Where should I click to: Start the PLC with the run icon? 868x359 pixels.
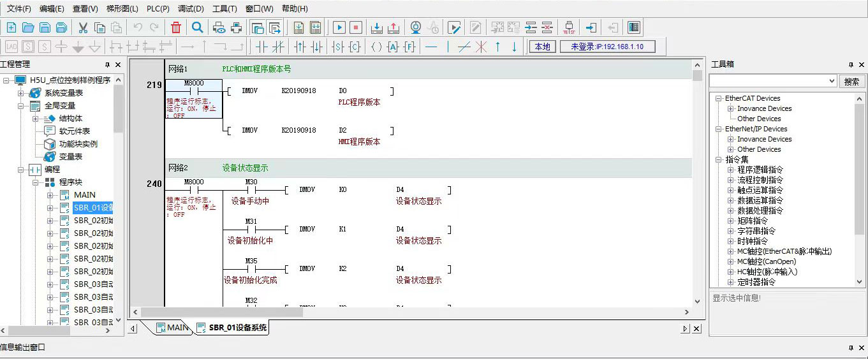pos(339,27)
